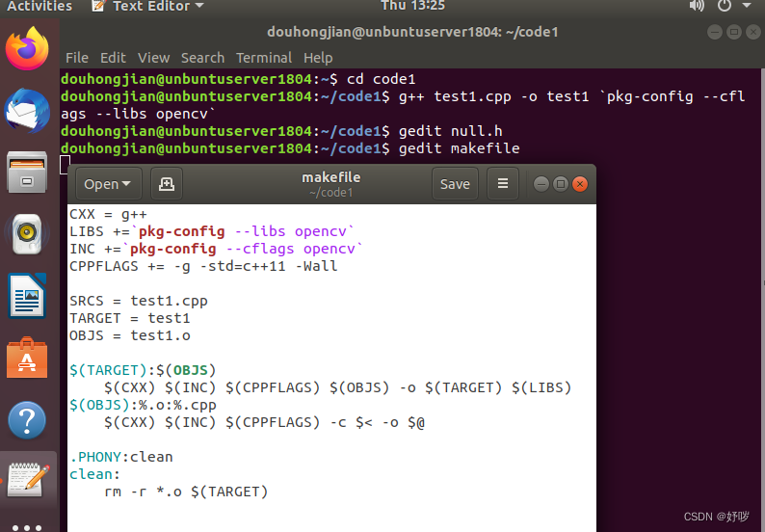This screenshot has height=532, width=765.
Task: Show applications grid at dock bottom
Action: coord(27,527)
